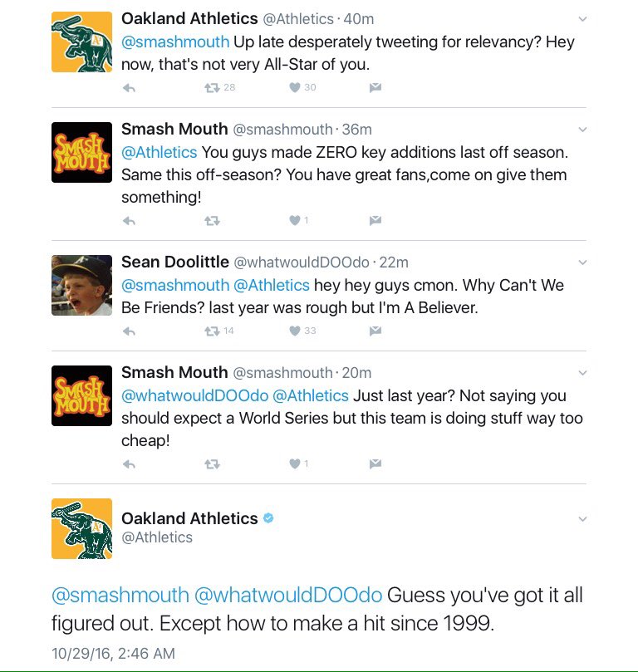Send Athletics 40m tweet via direct message
Screen dimensions: 638x672
(375, 87)
